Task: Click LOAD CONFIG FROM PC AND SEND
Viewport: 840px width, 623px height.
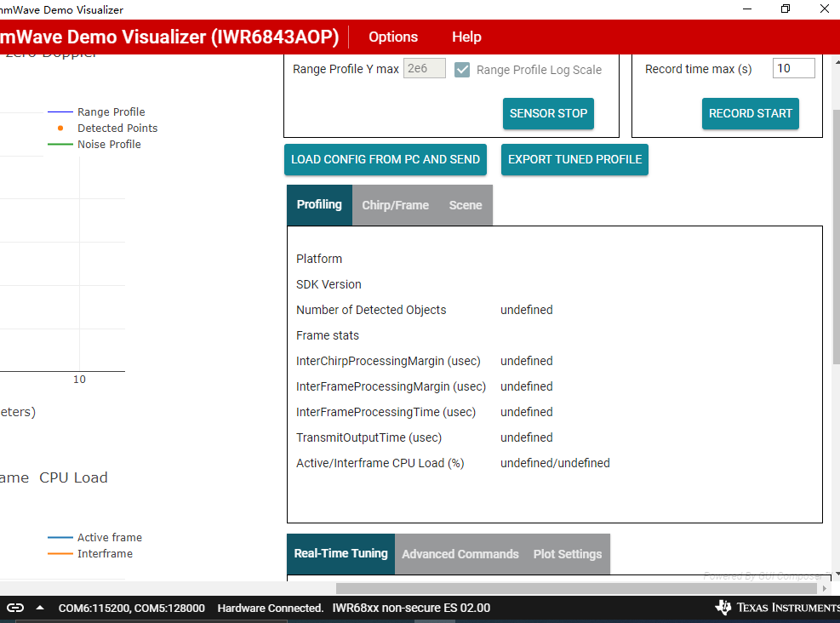Action: (x=386, y=160)
